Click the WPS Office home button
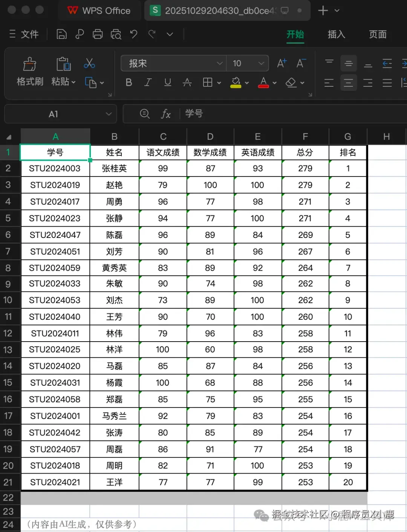Viewport: 407px width, 532px height. (99, 11)
